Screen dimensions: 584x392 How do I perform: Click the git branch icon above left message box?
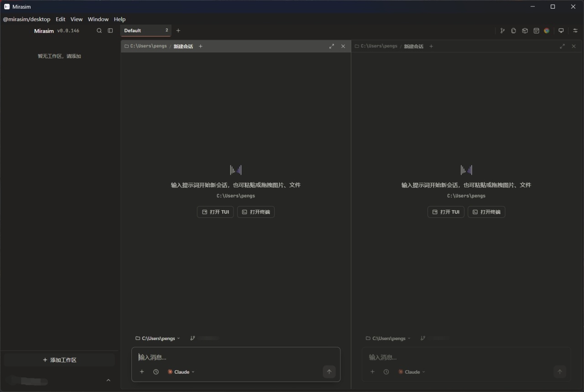point(193,338)
